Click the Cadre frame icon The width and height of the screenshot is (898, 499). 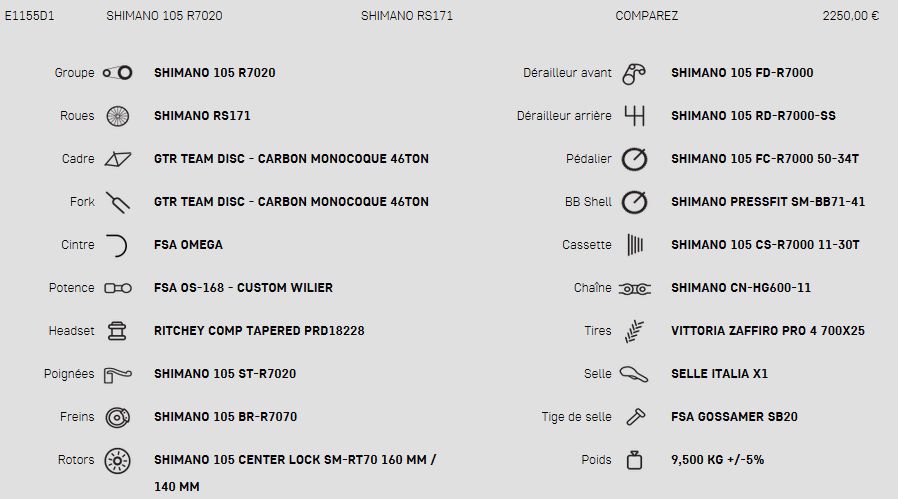click(x=117, y=159)
